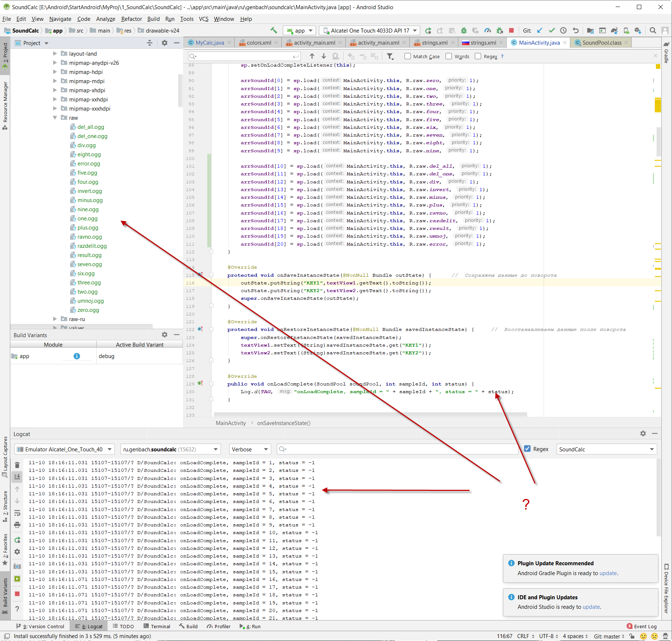Open the app run configuration dropdown
The image size is (672, 641).
point(300,31)
